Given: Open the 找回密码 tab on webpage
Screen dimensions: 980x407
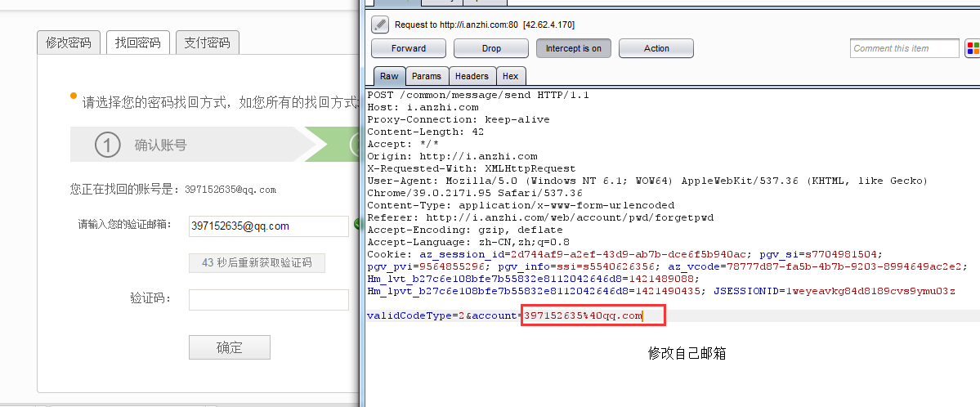Looking at the screenshot, I should click(x=137, y=42).
